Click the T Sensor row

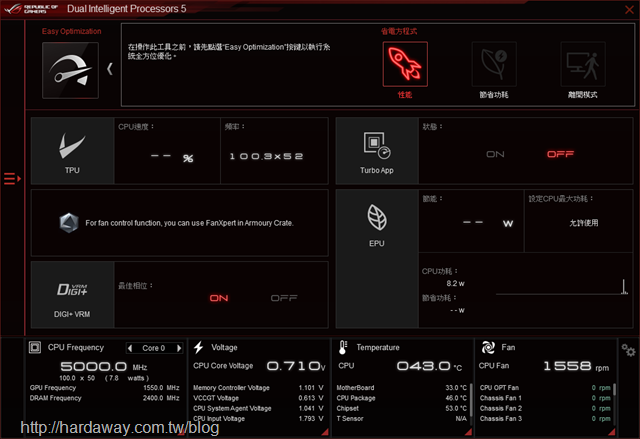pyautogui.click(x=402, y=419)
